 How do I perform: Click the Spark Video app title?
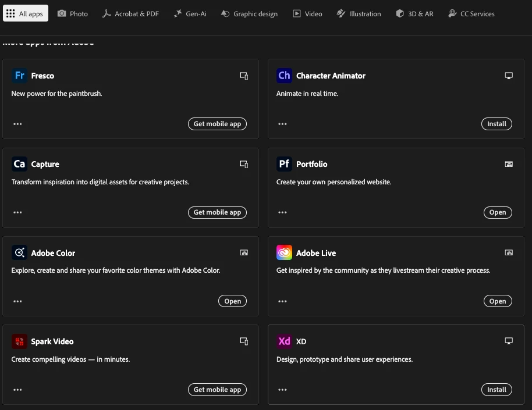(x=52, y=341)
